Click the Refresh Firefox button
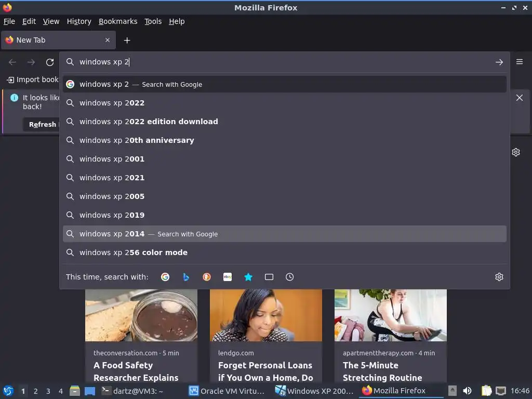 (42, 125)
